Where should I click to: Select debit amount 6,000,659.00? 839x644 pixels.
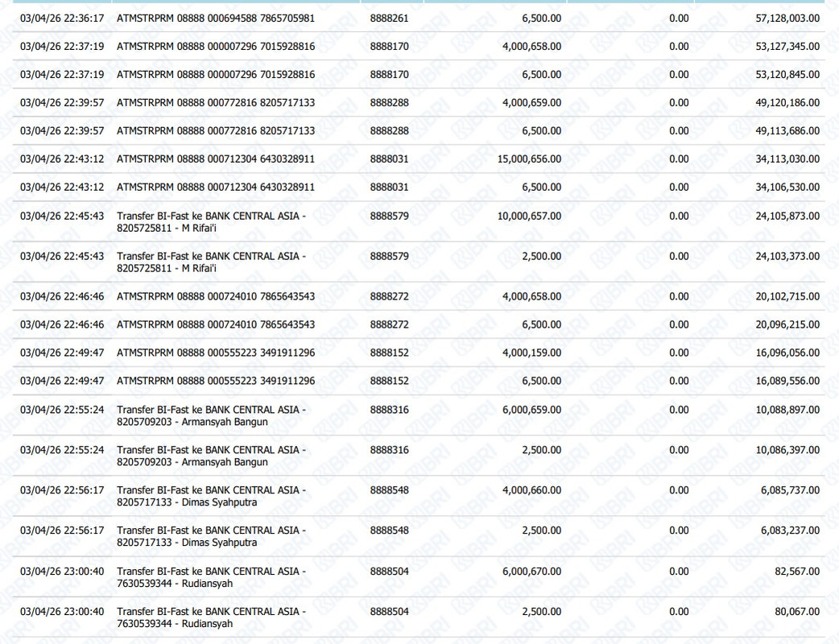(x=532, y=410)
